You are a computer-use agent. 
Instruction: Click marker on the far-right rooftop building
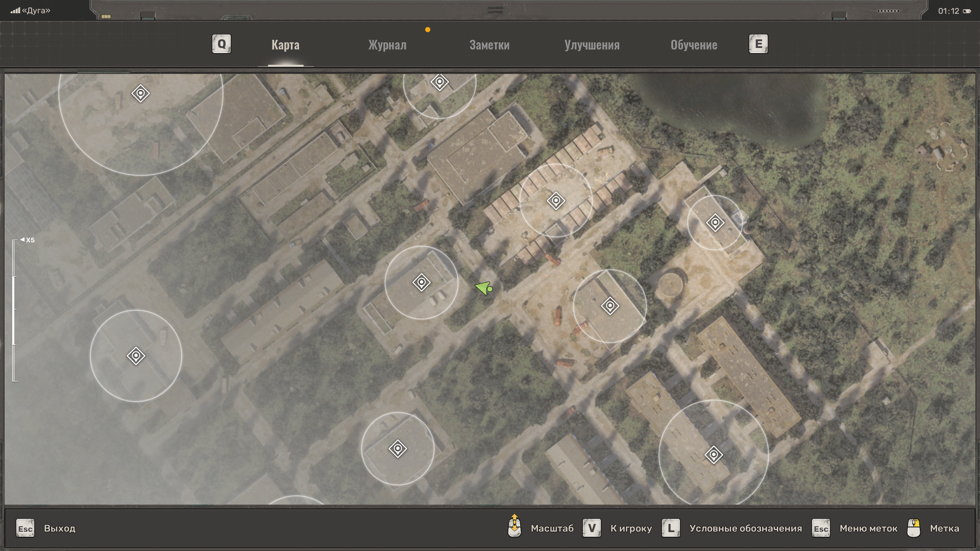point(715,222)
